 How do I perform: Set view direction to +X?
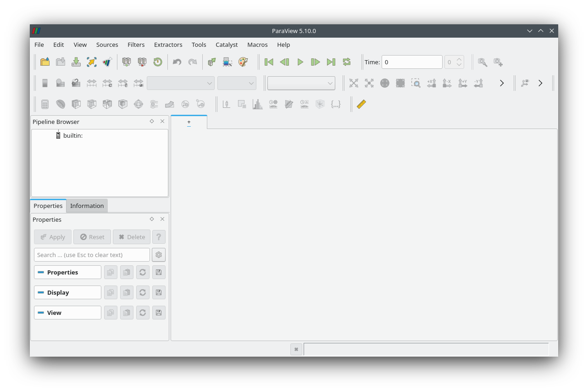click(432, 83)
